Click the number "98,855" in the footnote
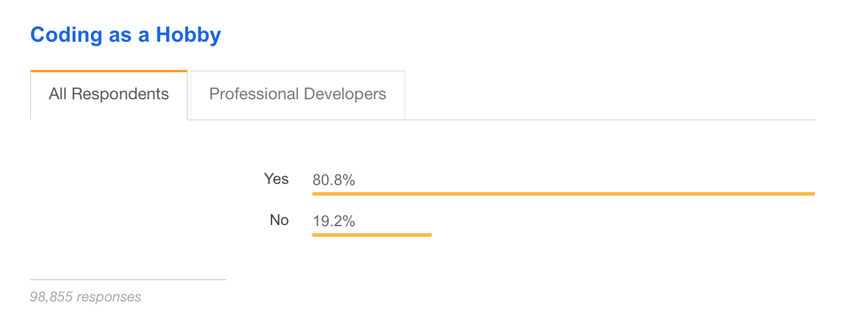 coord(51,297)
